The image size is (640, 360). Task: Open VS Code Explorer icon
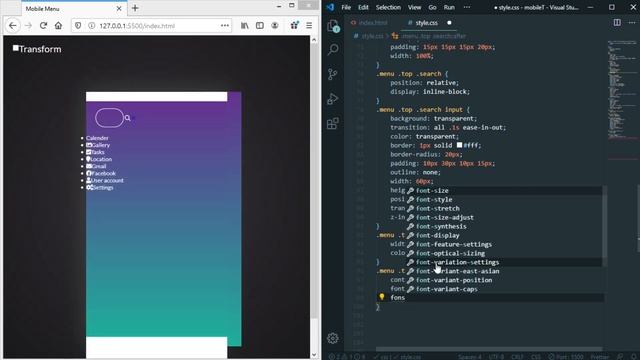tap(333, 26)
